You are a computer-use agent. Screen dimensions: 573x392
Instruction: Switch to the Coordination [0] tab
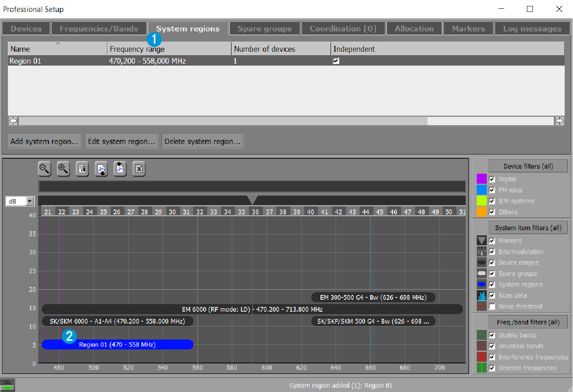point(343,29)
